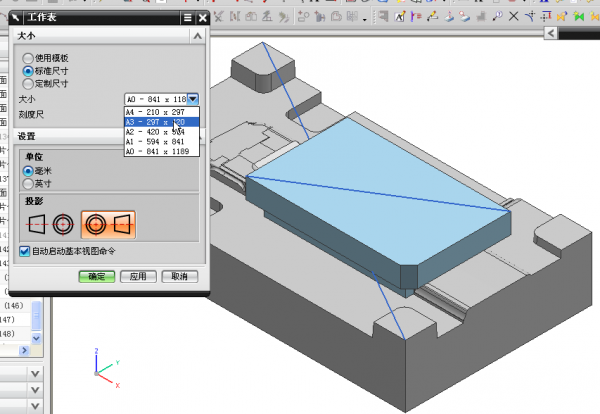The width and height of the screenshot is (600, 414).
Task: Choose A1 - 594 x 841 from list
Action: pos(161,142)
